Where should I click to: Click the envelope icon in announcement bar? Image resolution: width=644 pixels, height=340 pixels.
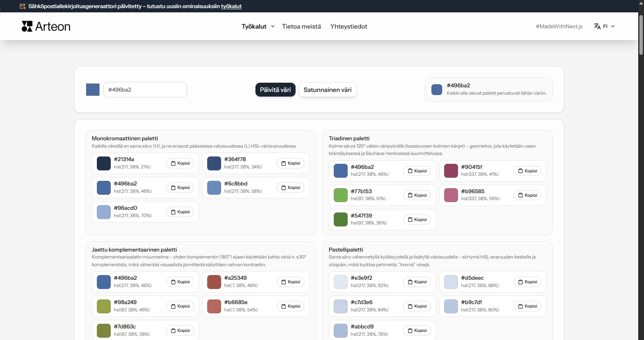[x=22, y=6]
